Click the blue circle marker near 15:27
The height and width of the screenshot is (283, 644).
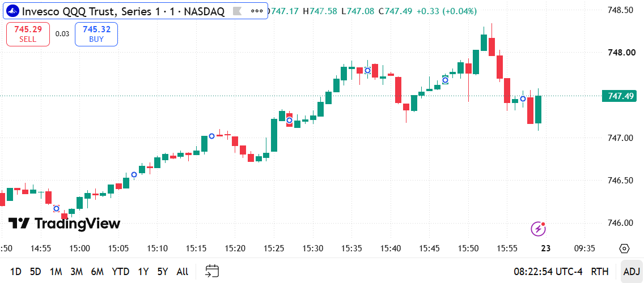point(289,120)
